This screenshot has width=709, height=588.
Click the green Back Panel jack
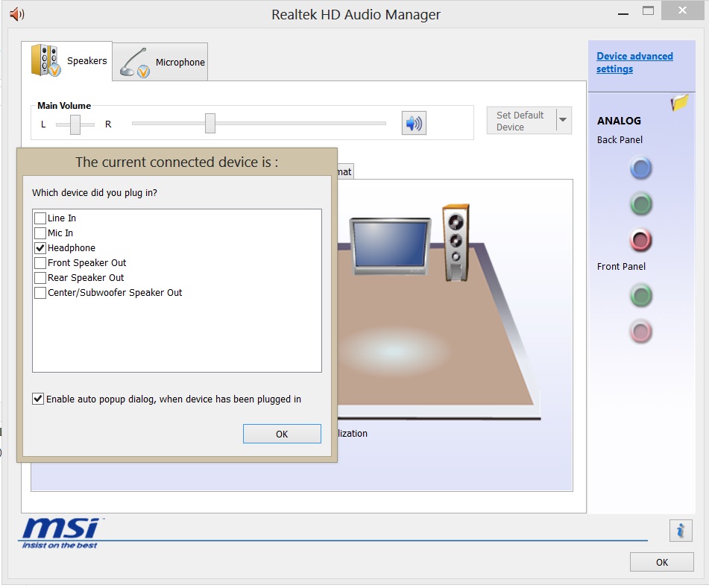(x=640, y=204)
